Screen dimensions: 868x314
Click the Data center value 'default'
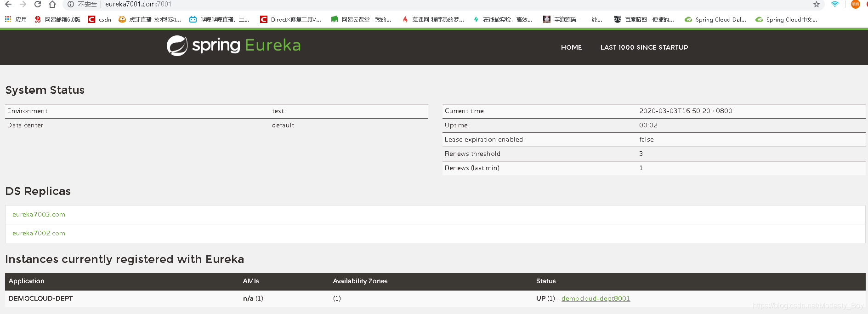pyautogui.click(x=283, y=125)
